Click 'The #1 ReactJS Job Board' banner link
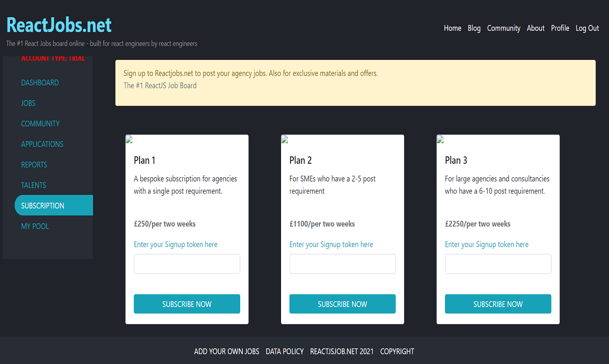Viewport: 609px width, 364px height. [160, 86]
